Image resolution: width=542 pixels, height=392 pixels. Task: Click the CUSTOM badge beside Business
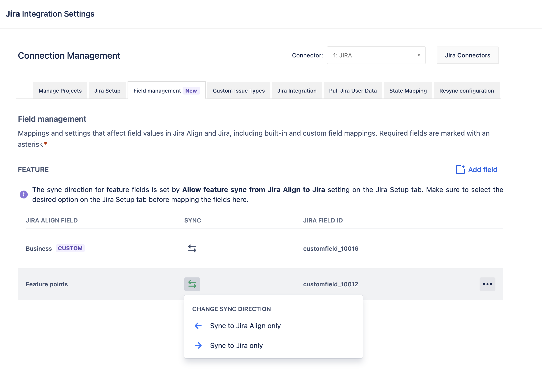pyautogui.click(x=70, y=248)
